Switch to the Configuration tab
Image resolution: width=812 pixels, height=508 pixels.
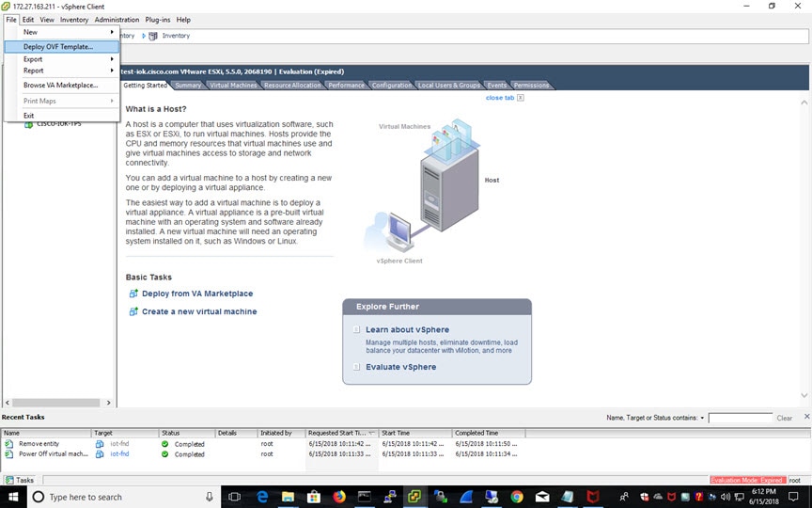pos(392,85)
